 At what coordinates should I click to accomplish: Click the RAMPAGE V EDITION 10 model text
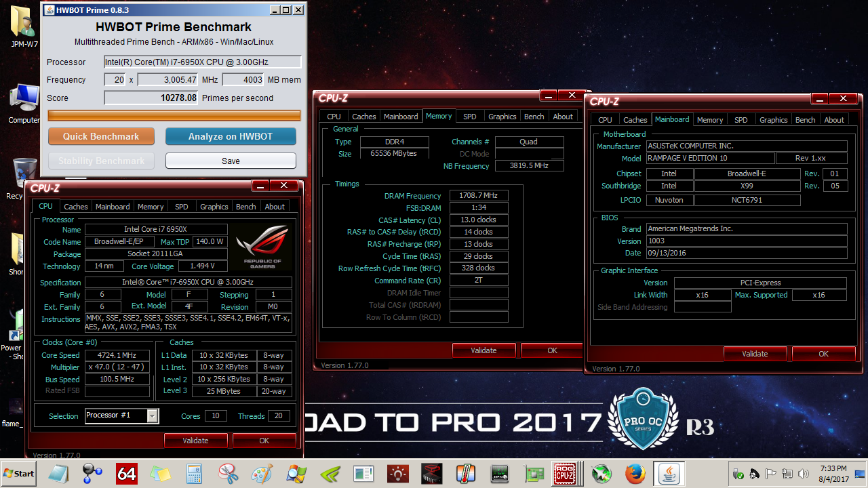710,159
